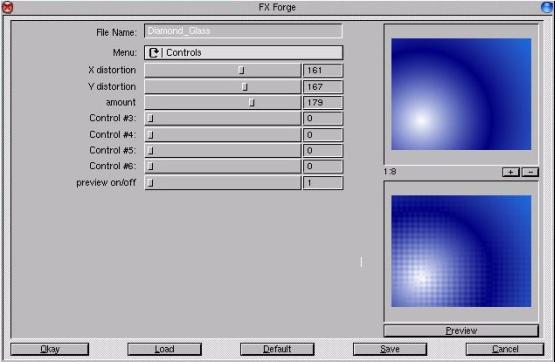
Task: Click the Control #3 slider track
Action: (223, 118)
